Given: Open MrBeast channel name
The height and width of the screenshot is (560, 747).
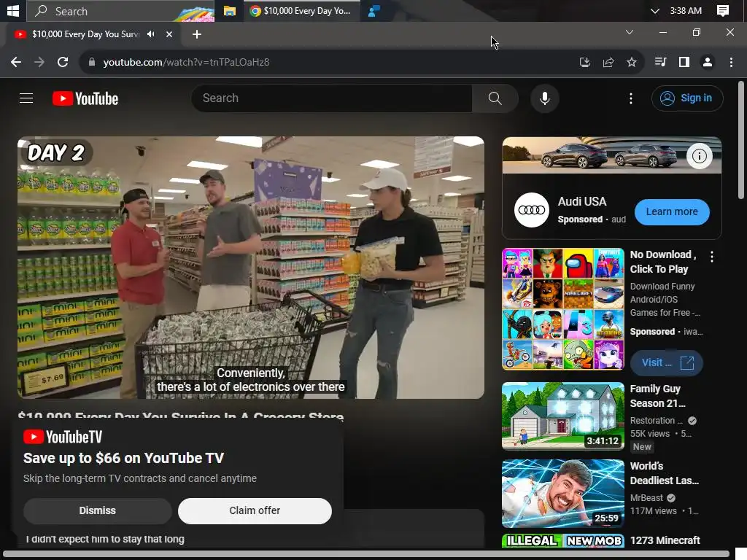Looking at the screenshot, I should click(x=646, y=497).
